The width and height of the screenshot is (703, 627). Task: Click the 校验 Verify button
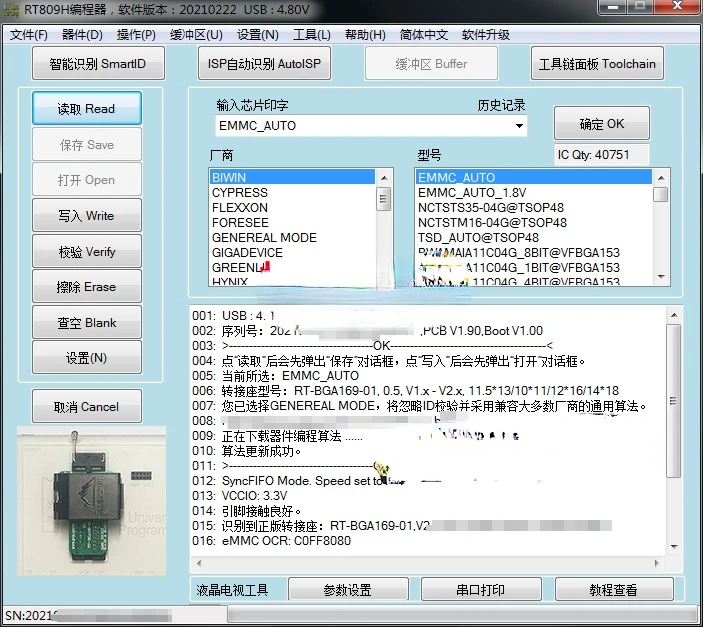tap(87, 251)
